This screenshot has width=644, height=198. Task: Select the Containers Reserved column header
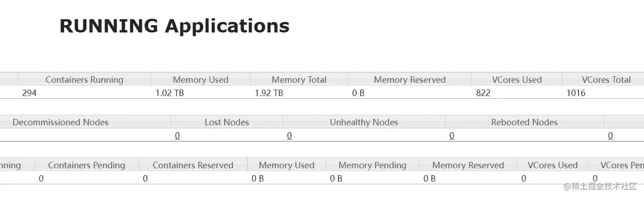pos(193,165)
